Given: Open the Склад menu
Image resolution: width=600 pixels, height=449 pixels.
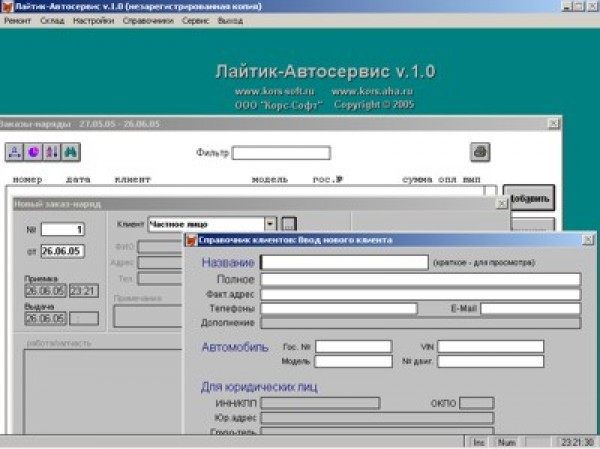Looking at the screenshot, I should click(x=52, y=21).
